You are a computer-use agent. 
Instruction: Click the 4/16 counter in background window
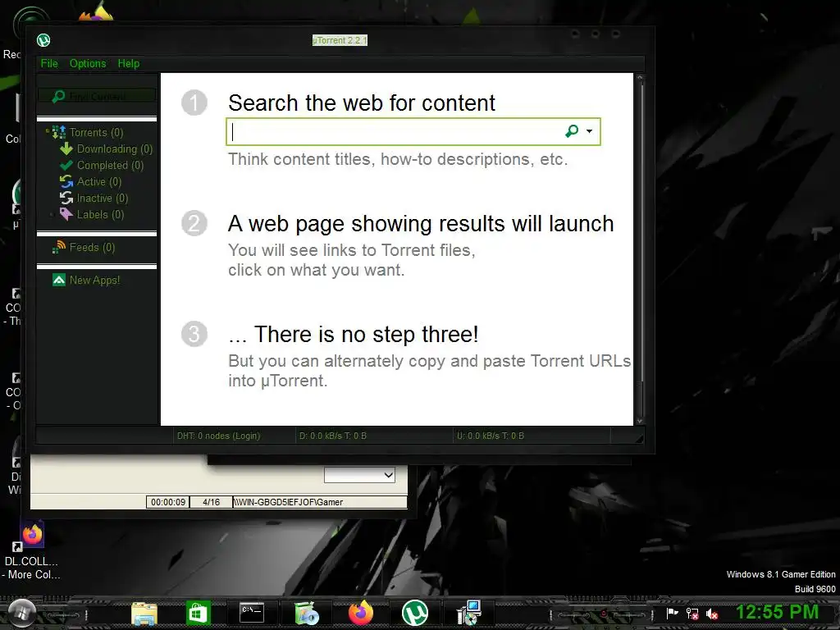click(x=211, y=502)
